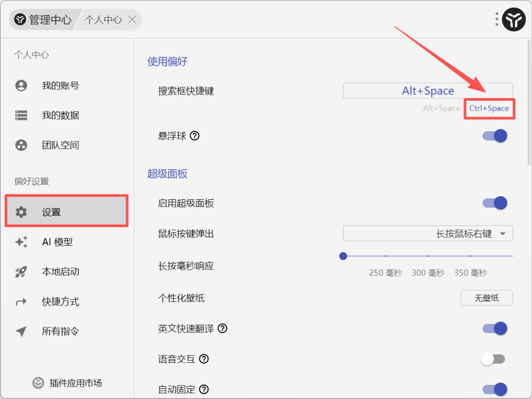Image resolution: width=532 pixels, height=399 pixels.
Task: Open 本地启动 via the rocket icon
Action: click(21, 272)
